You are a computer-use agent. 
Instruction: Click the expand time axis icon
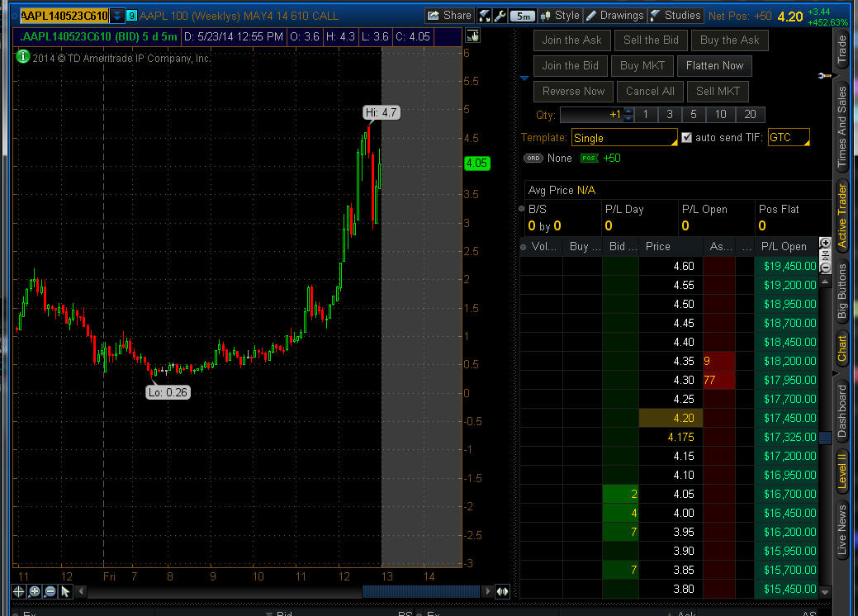(x=502, y=591)
